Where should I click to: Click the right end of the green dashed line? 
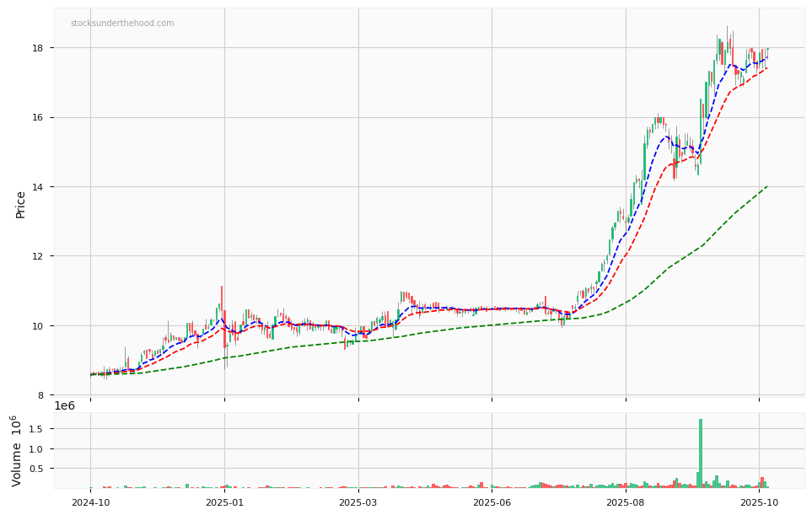[x=766, y=187]
